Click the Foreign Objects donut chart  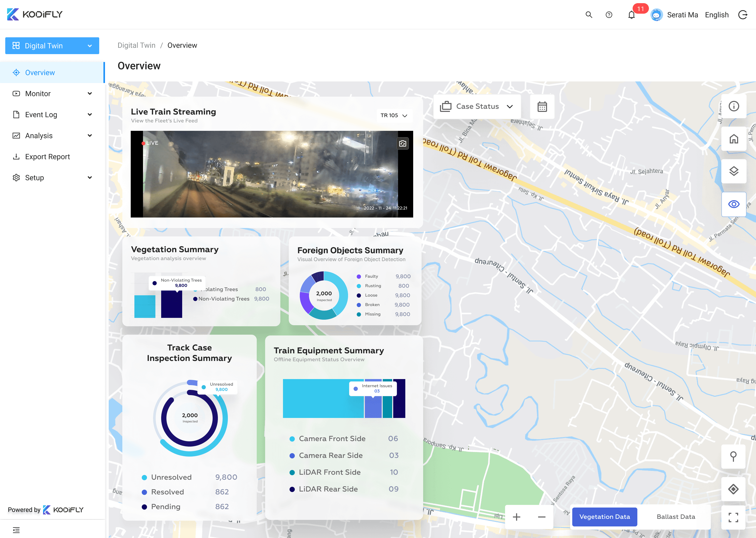tap(324, 296)
